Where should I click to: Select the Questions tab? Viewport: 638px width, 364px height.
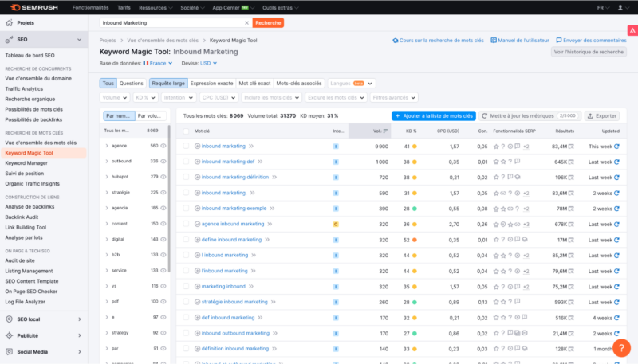[131, 84]
